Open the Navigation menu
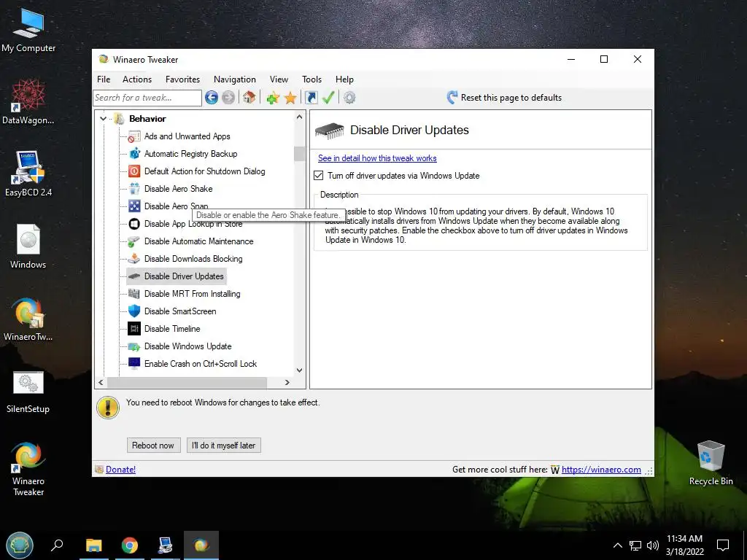The height and width of the screenshot is (560, 747). pos(234,79)
